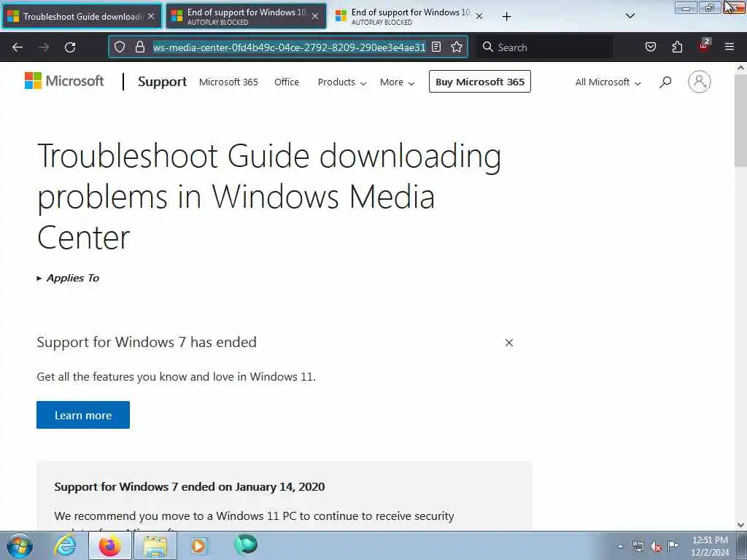Open tracking protection shield icon
This screenshot has width=747, height=560.
[x=120, y=47]
